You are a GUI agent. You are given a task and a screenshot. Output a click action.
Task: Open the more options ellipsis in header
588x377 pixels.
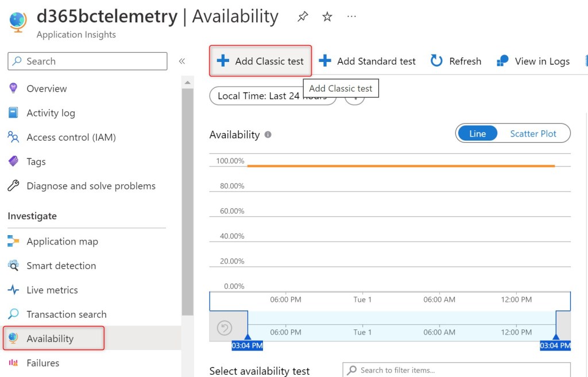pyautogui.click(x=351, y=17)
